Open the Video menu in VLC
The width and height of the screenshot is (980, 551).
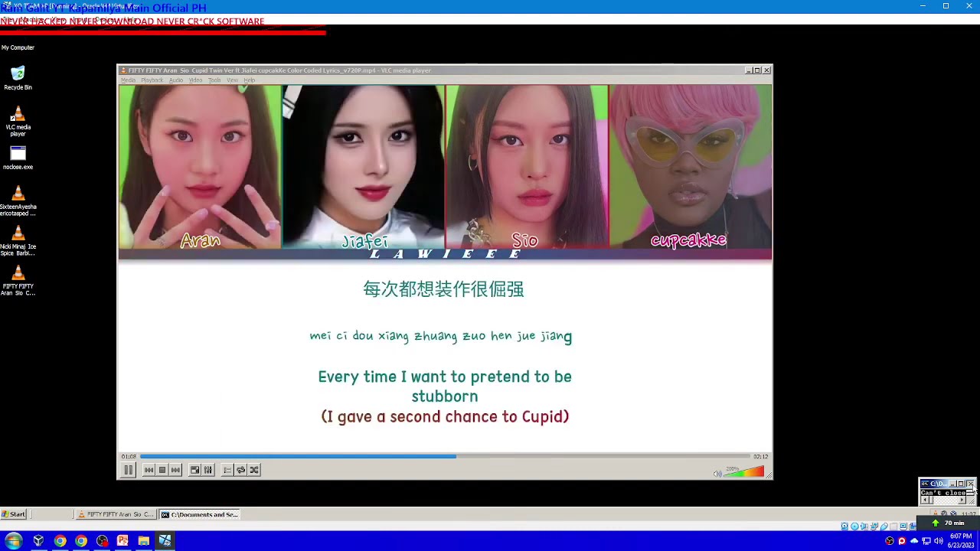[196, 80]
